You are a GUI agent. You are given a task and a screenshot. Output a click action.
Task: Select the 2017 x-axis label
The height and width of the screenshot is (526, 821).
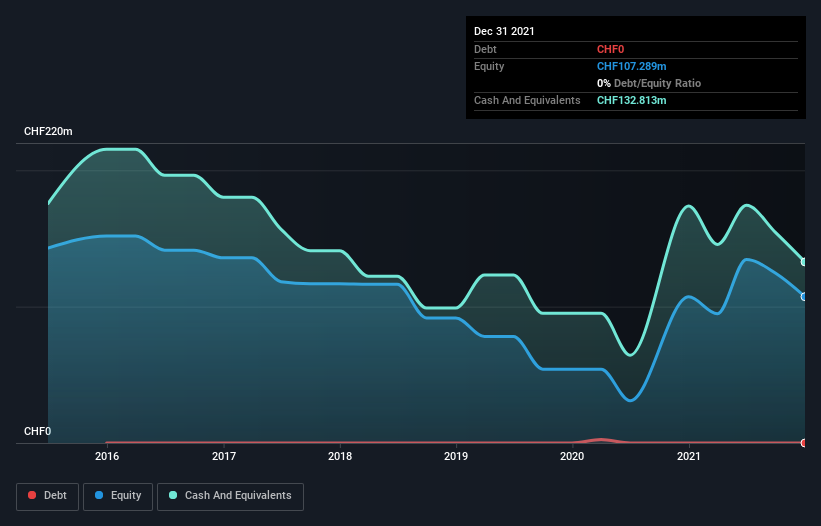[x=224, y=456]
